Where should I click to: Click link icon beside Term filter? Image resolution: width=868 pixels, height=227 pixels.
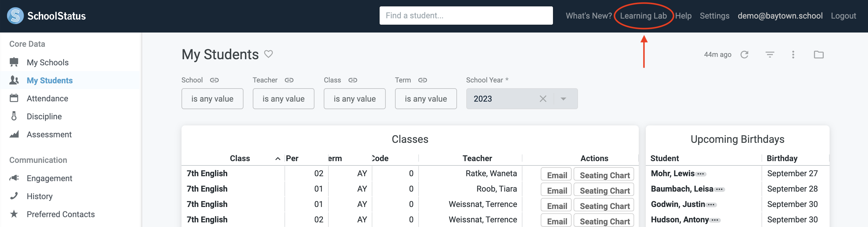423,80
